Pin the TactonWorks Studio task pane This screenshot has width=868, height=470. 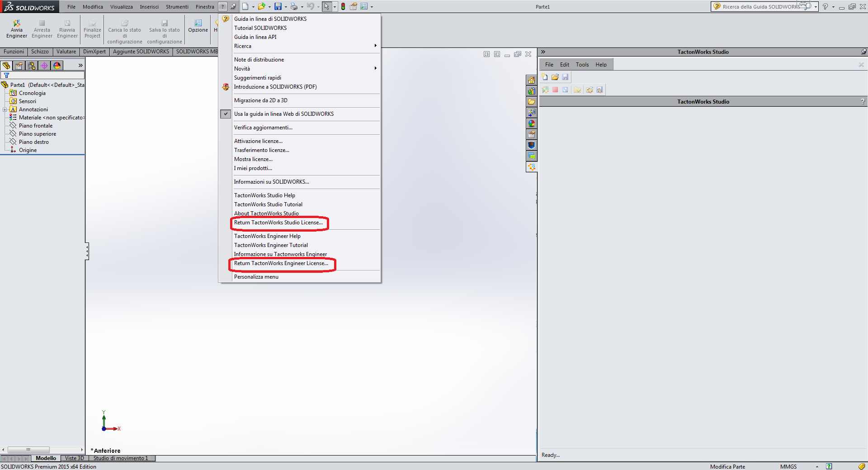pyautogui.click(x=863, y=52)
